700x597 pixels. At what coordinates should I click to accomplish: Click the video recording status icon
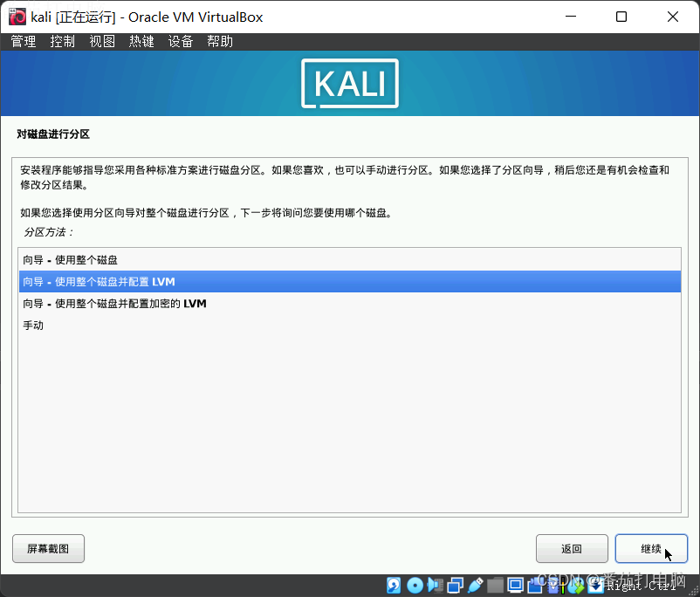[x=535, y=585]
